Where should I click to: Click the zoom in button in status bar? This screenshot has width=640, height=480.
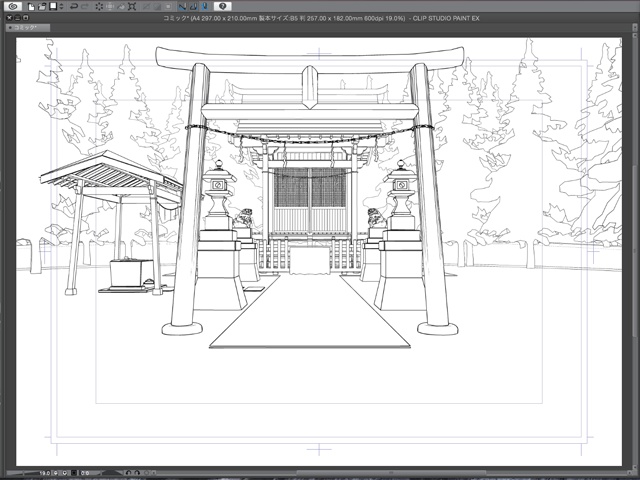coord(64,473)
